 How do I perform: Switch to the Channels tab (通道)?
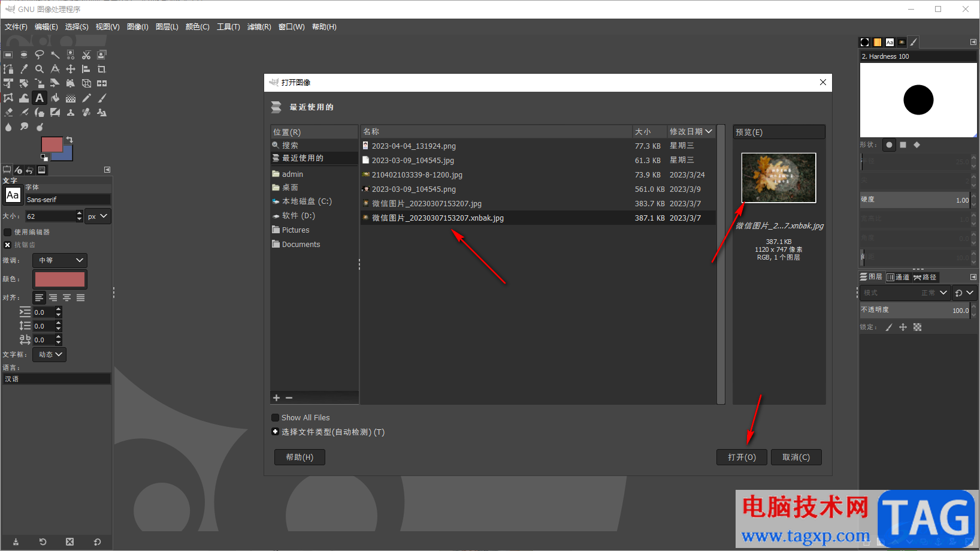tap(898, 277)
